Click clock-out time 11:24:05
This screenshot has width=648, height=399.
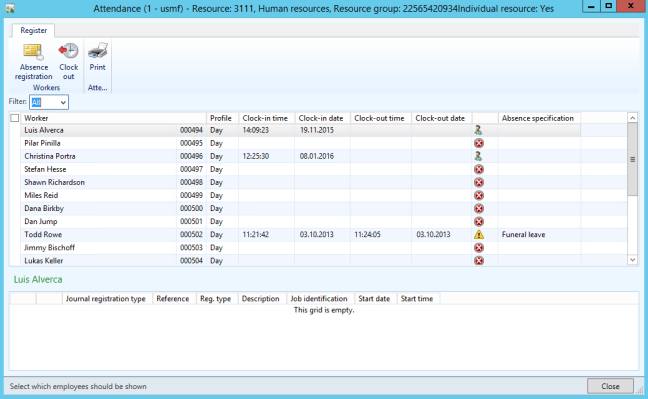click(x=367, y=234)
